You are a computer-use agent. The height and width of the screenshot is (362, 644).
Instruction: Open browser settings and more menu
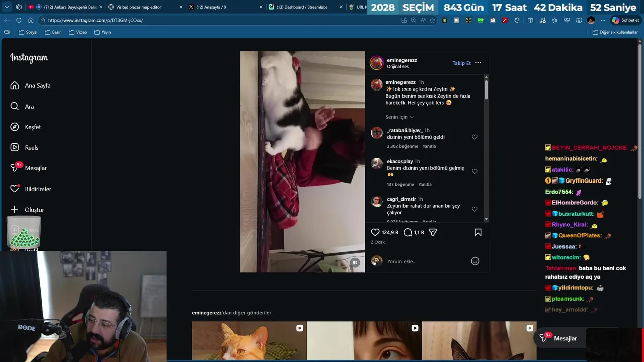coord(603,20)
